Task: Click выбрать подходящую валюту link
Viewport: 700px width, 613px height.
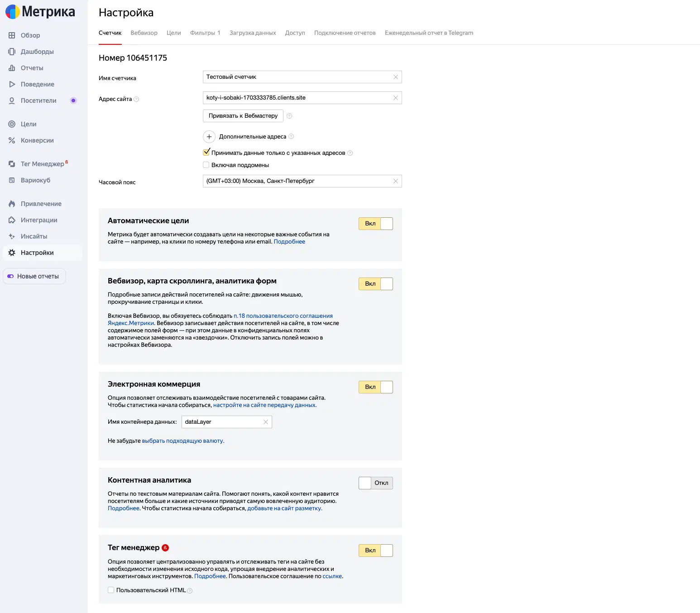Action: (183, 441)
